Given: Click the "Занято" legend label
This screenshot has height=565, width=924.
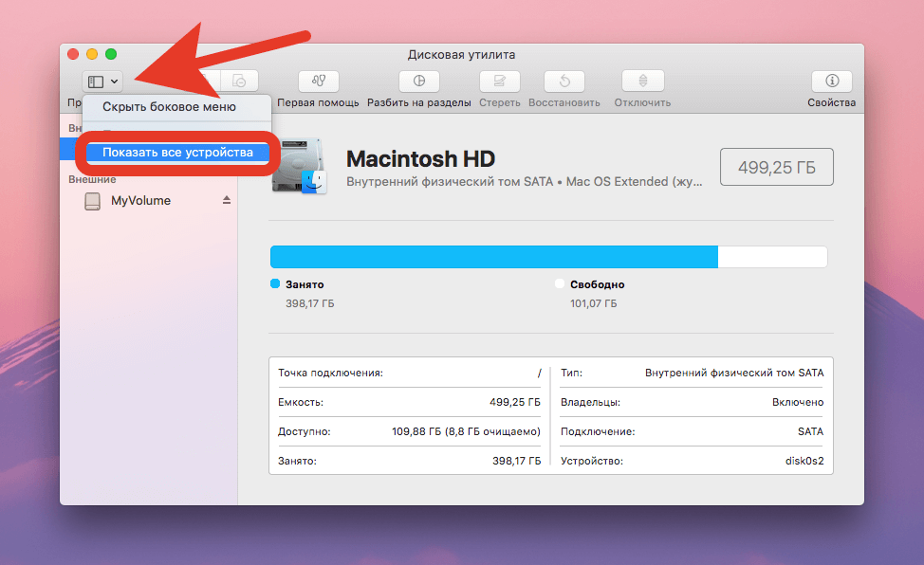Looking at the screenshot, I should pyautogui.click(x=304, y=284).
